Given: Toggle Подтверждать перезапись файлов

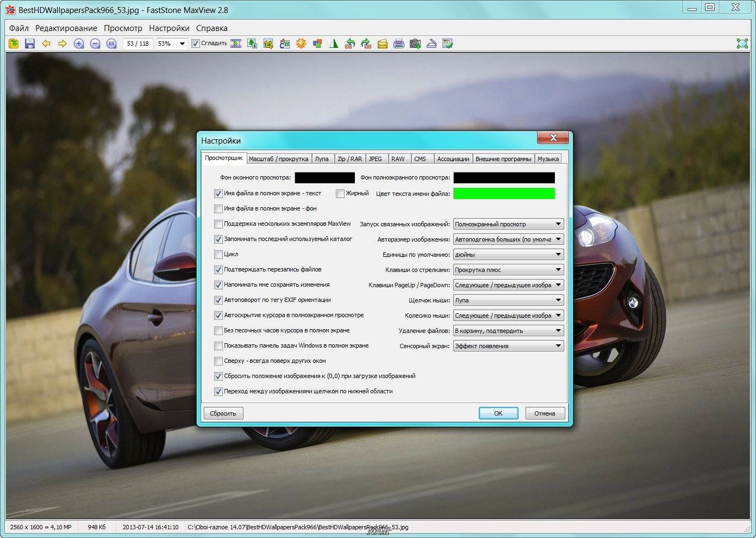Looking at the screenshot, I should [218, 269].
